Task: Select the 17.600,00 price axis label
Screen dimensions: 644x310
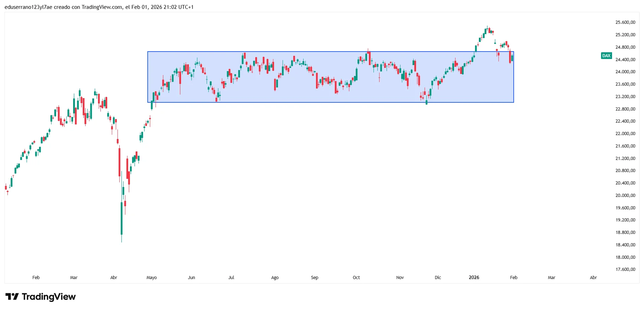Action: point(625,269)
